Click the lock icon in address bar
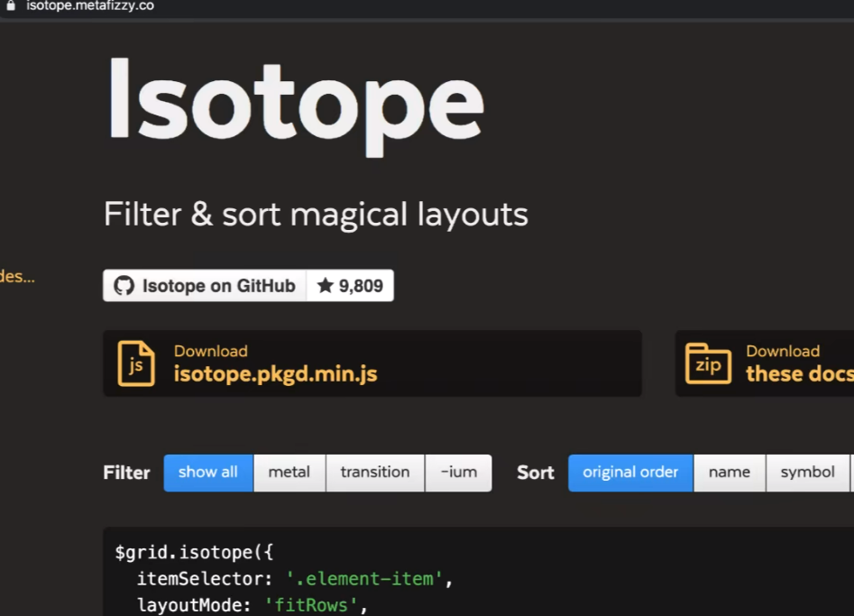The image size is (854, 616). coord(10,5)
